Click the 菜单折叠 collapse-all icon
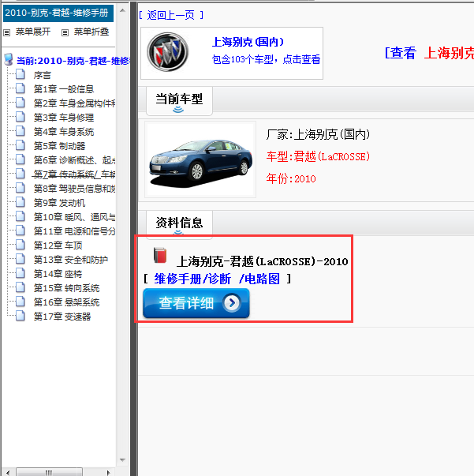This screenshot has height=476, width=474. click(65, 32)
